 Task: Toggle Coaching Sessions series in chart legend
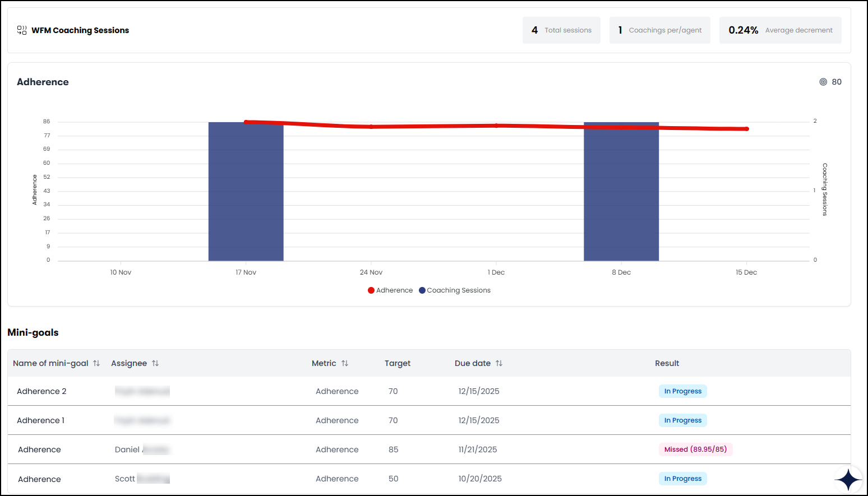pyautogui.click(x=455, y=290)
